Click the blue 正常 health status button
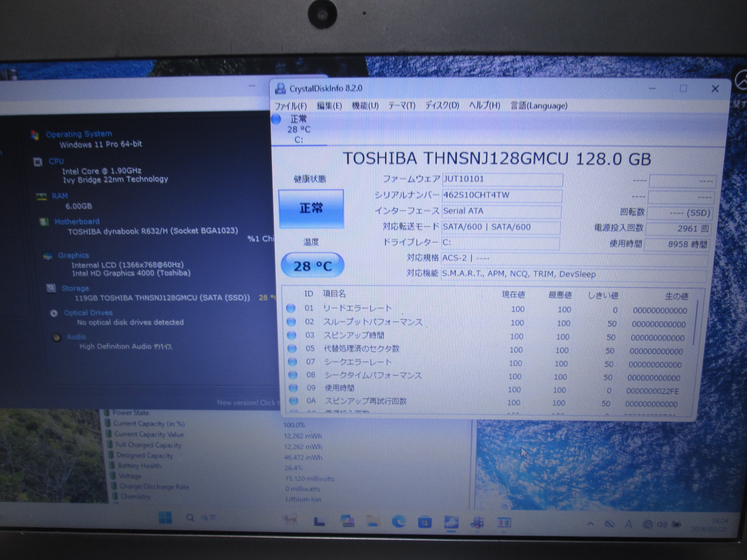Screen dimensions: 747x560 [x=311, y=208]
